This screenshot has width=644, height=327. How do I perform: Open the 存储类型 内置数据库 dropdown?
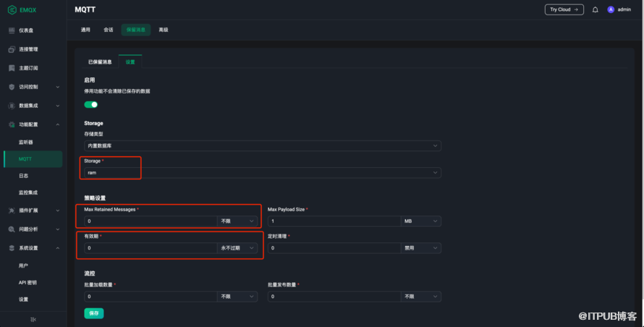pos(263,146)
